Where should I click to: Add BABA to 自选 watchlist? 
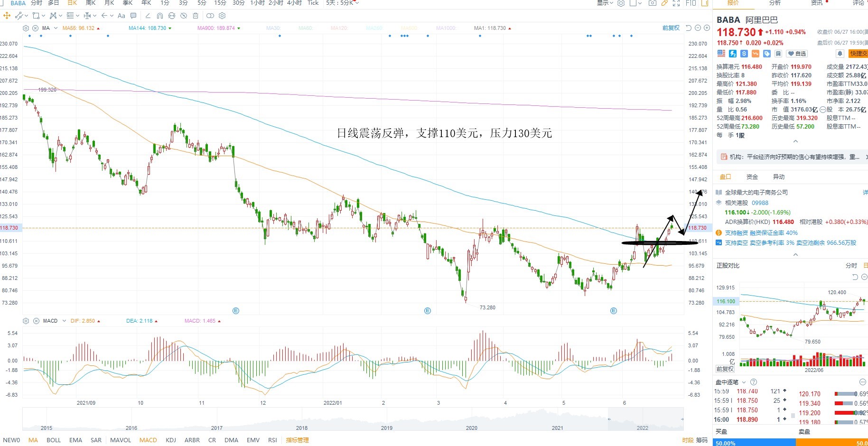(x=797, y=54)
